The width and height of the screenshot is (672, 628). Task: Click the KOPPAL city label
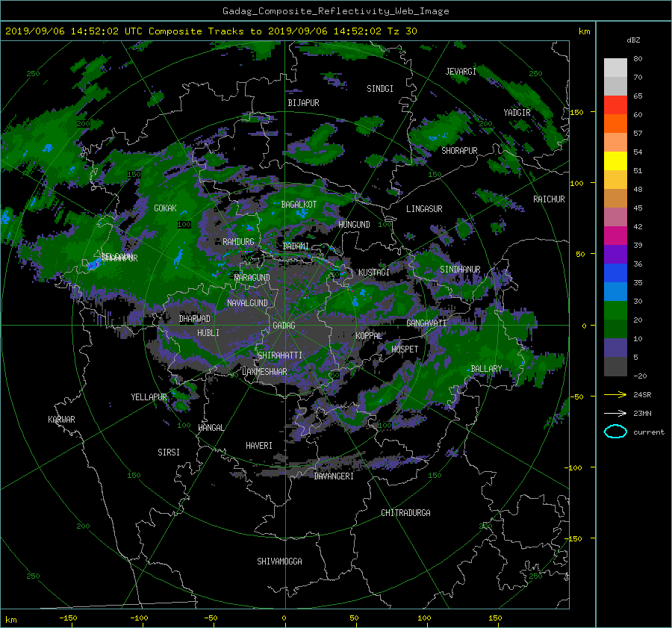[x=369, y=335]
